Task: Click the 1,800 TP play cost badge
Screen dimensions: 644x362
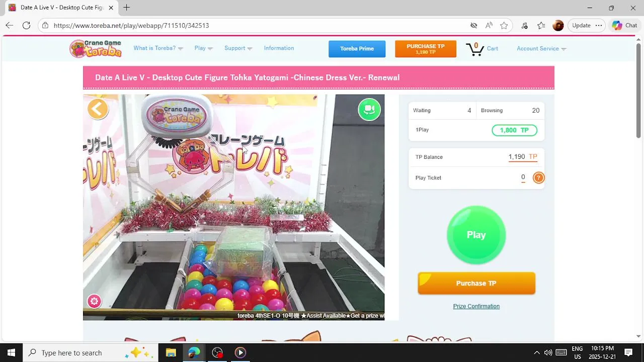Action: pyautogui.click(x=514, y=130)
